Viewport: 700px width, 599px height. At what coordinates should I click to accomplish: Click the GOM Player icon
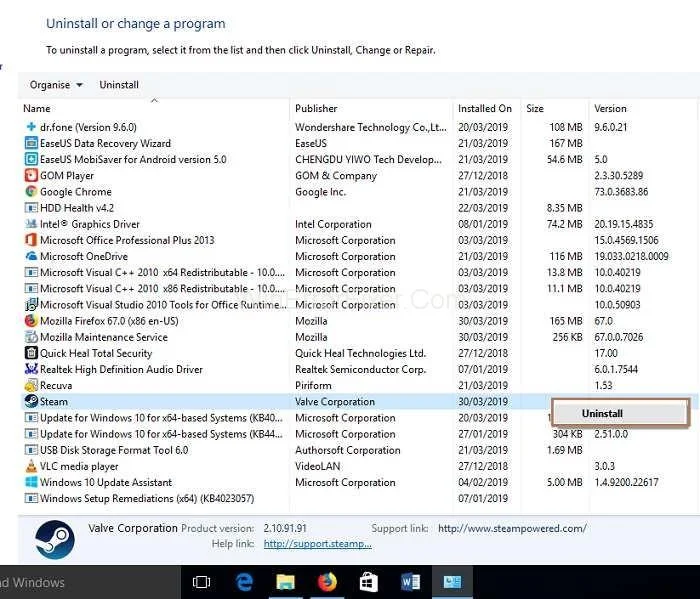click(x=31, y=175)
